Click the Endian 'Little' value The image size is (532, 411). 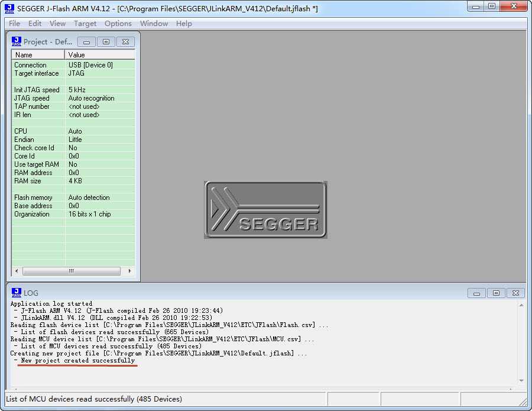pos(75,140)
